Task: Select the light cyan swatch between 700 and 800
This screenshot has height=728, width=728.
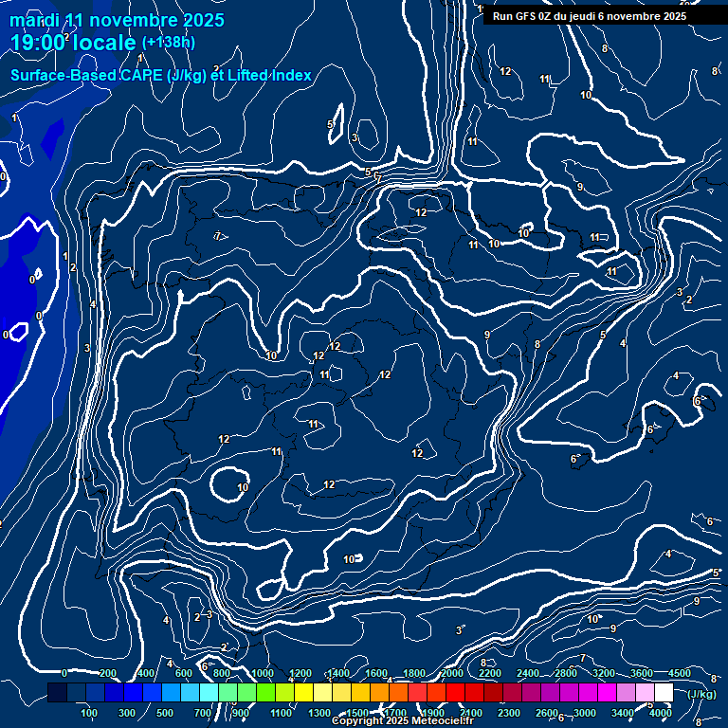Action: tap(209, 692)
